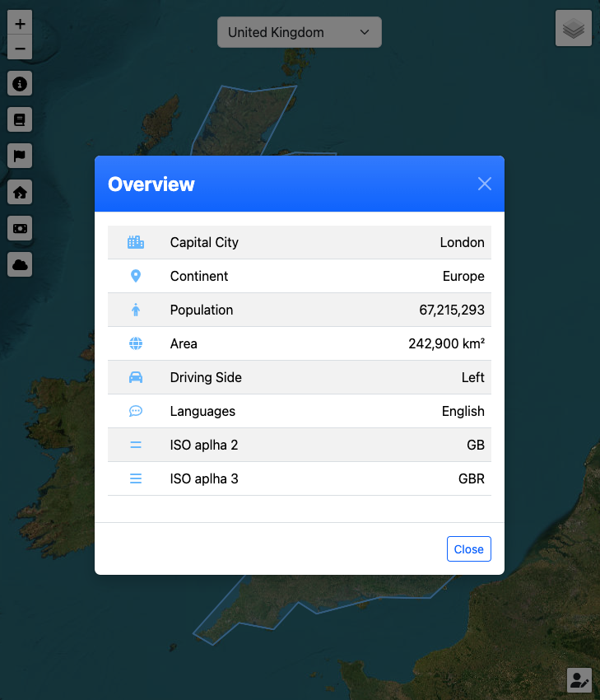Click the Capital City building icon
This screenshot has height=700, width=600.
click(x=136, y=243)
